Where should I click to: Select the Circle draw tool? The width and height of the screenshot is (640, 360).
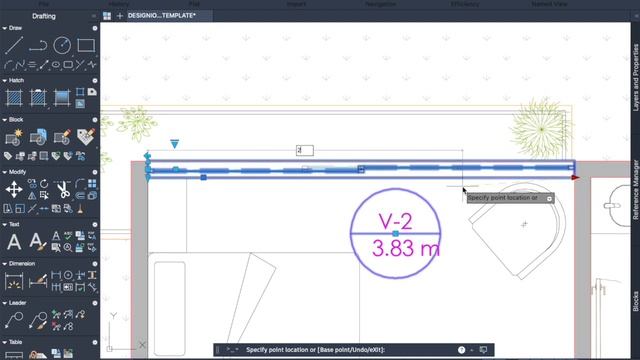(62, 45)
